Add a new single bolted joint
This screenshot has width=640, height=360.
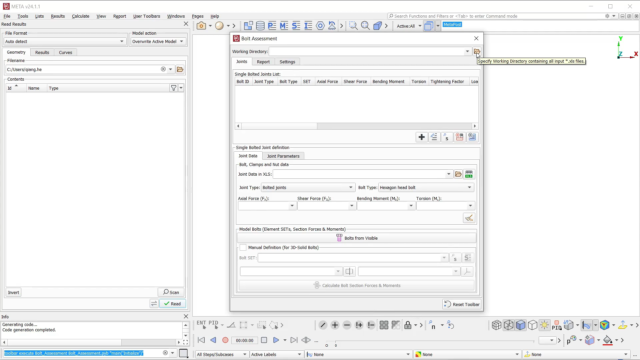click(421, 137)
